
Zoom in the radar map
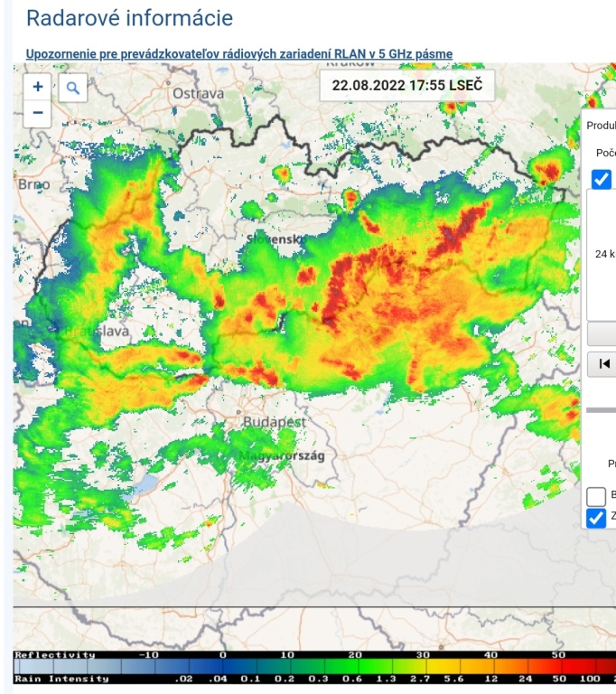[38, 87]
